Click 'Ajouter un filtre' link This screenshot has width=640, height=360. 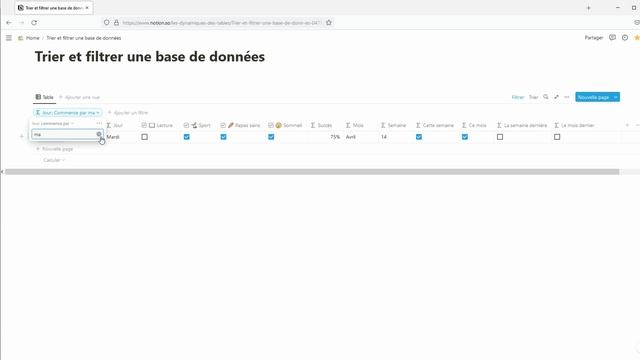(128, 113)
